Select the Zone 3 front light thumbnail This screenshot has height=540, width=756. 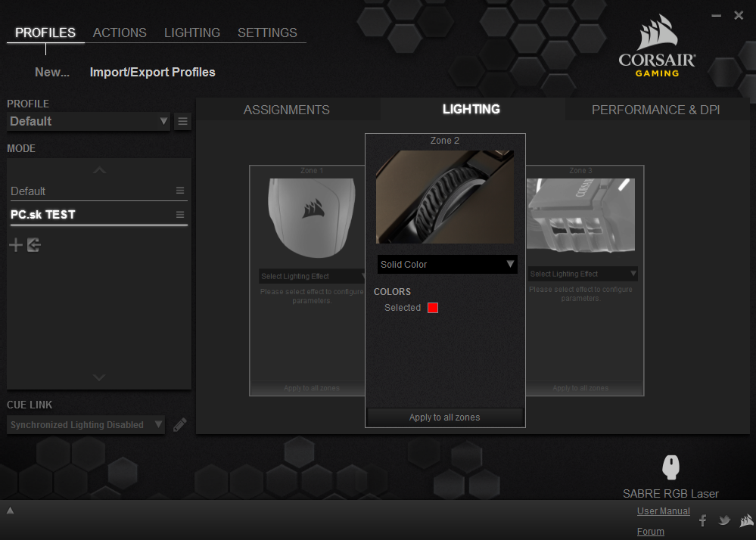point(581,216)
